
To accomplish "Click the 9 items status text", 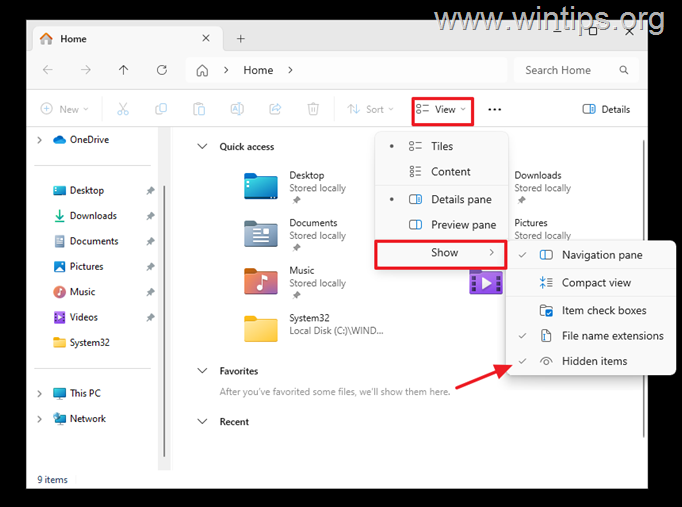I will 53,480.
